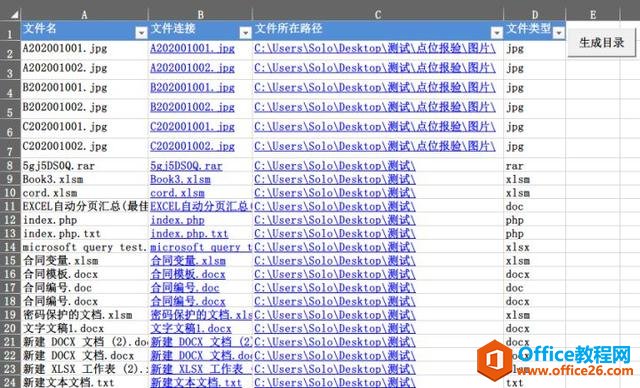Select row 24 header
The height and width of the screenshot is (388, 640).
click(10, 383)
